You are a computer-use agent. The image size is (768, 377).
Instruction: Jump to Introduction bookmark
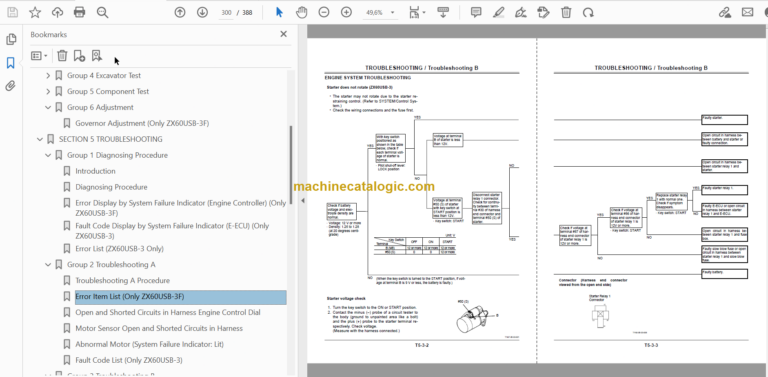coord(96,171)
